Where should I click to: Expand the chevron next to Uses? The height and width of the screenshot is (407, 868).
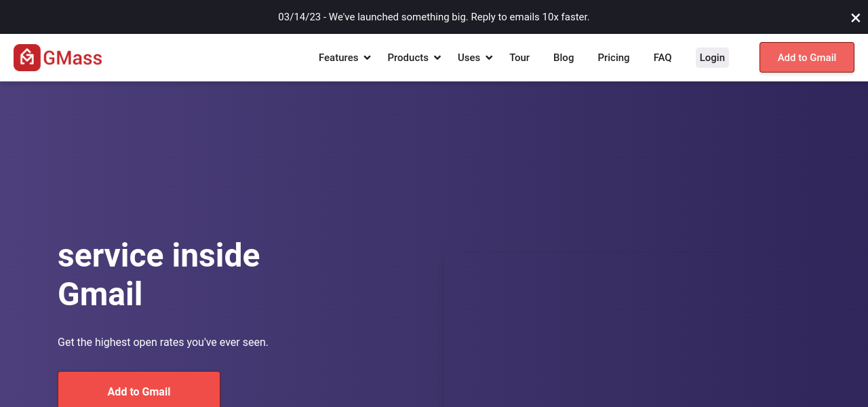pyautogui.click(x=489, y=58)
